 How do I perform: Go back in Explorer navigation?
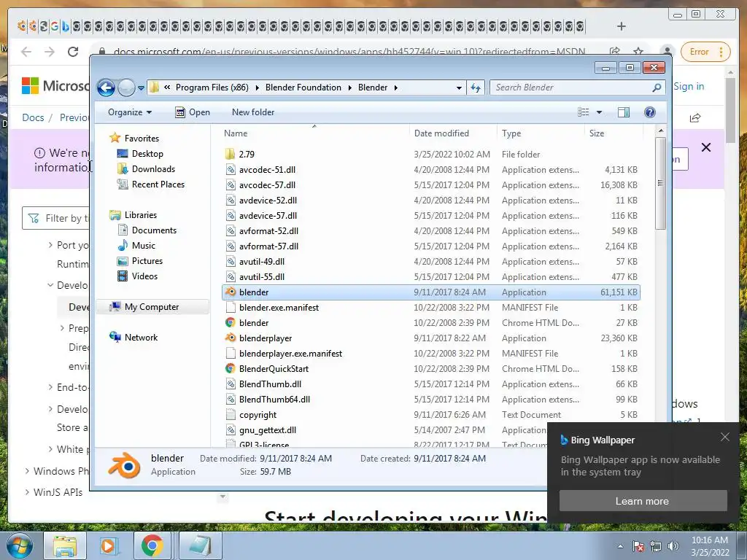point(106,87)
